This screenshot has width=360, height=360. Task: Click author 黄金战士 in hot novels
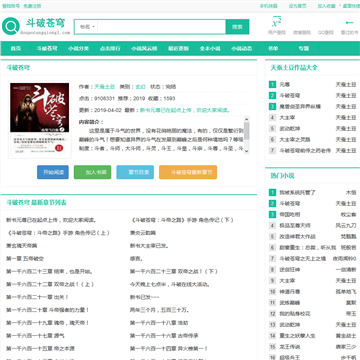pyautogui.click(x=346, y=336)
